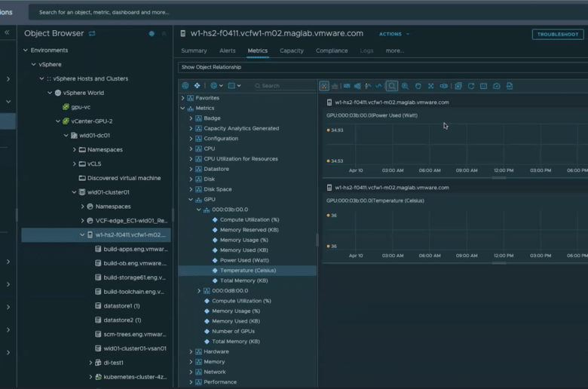Click the Temperature chart scroll handle
The height and width of the screenshot is (389, 588).
pyautogui.click(x=499, y=263)
